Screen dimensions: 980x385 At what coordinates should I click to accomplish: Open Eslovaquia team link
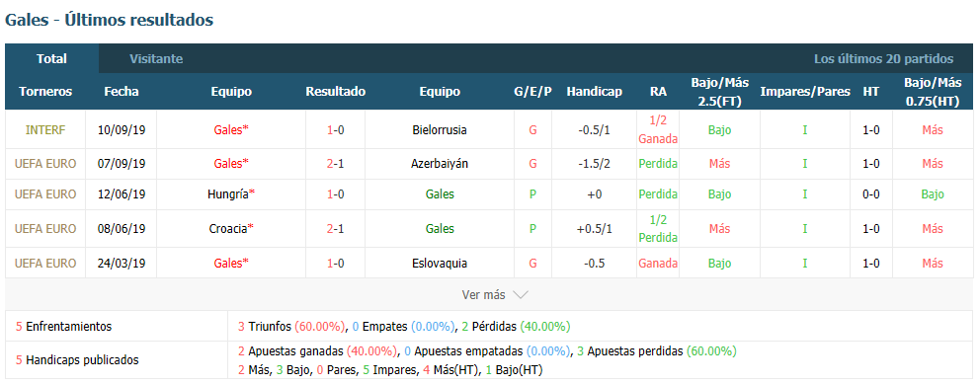pos(440,264)
